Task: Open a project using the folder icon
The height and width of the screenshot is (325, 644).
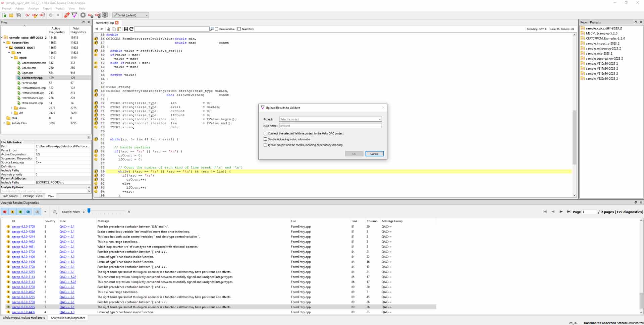Action: coord(11,15)
